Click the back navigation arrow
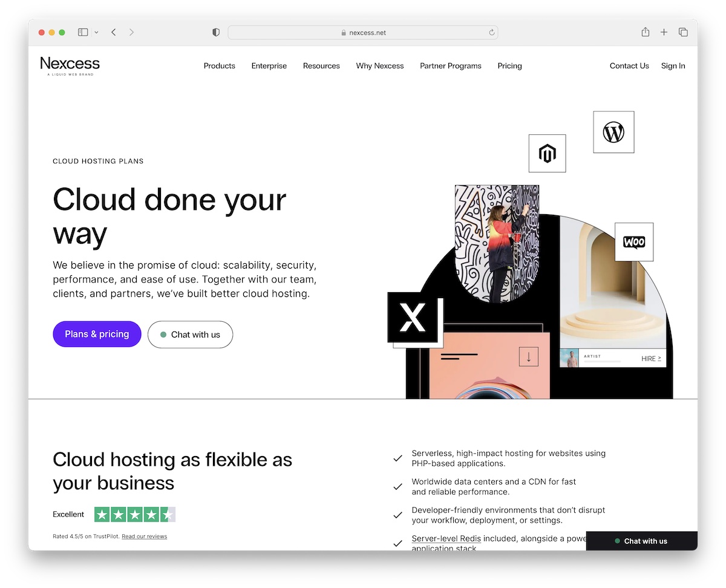The height and width of the screenshot is (588, 726). point(114,32)
